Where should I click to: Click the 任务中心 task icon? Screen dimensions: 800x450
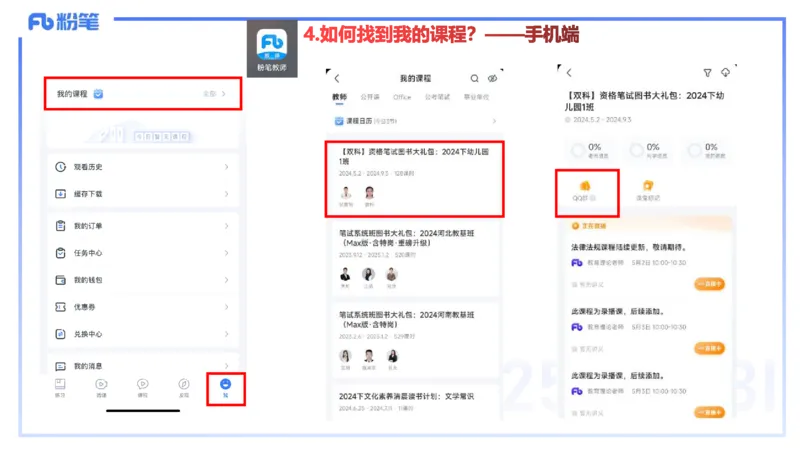(x=60, y=253)
